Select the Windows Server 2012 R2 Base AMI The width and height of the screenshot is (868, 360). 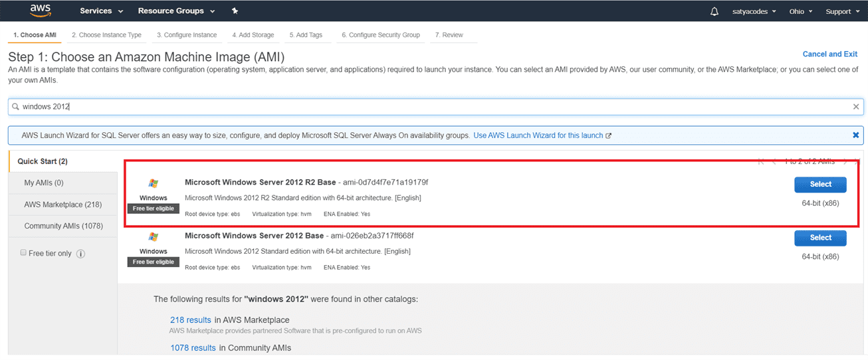click(820, 185)
